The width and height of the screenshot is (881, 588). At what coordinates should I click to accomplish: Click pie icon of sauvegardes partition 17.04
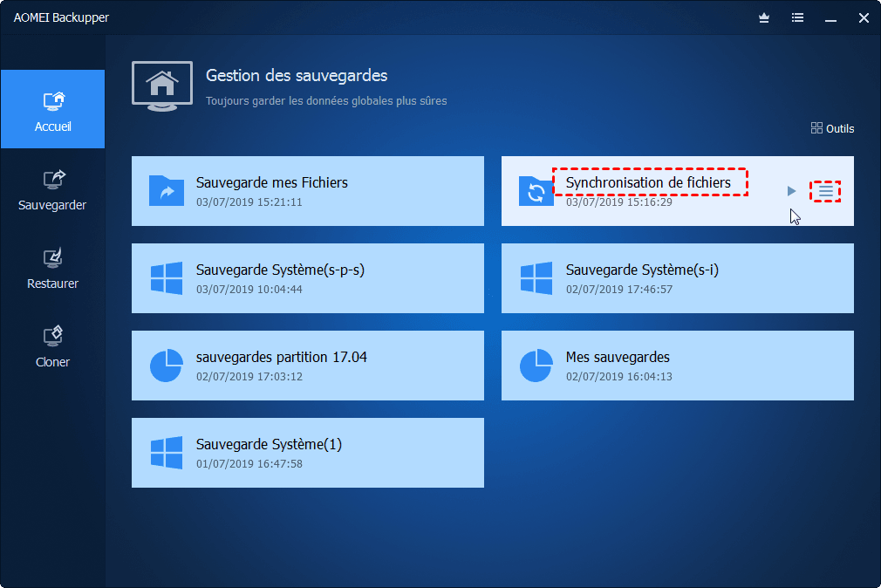(x=167, y=366)
